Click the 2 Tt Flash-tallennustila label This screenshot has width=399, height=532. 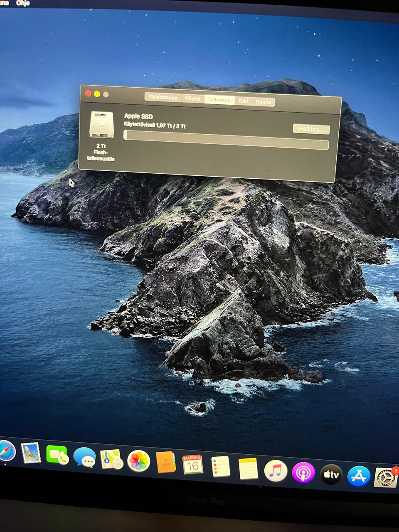pos(101,152)
